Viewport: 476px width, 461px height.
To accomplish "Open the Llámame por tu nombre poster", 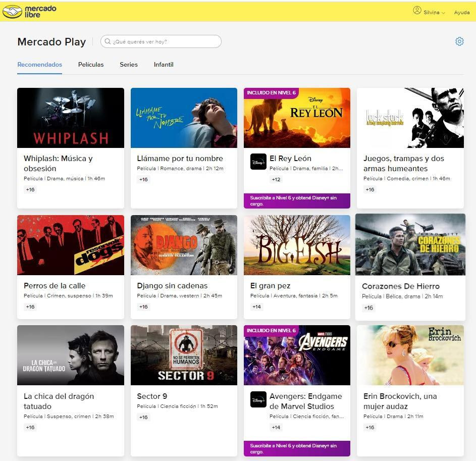I will 184,118.
